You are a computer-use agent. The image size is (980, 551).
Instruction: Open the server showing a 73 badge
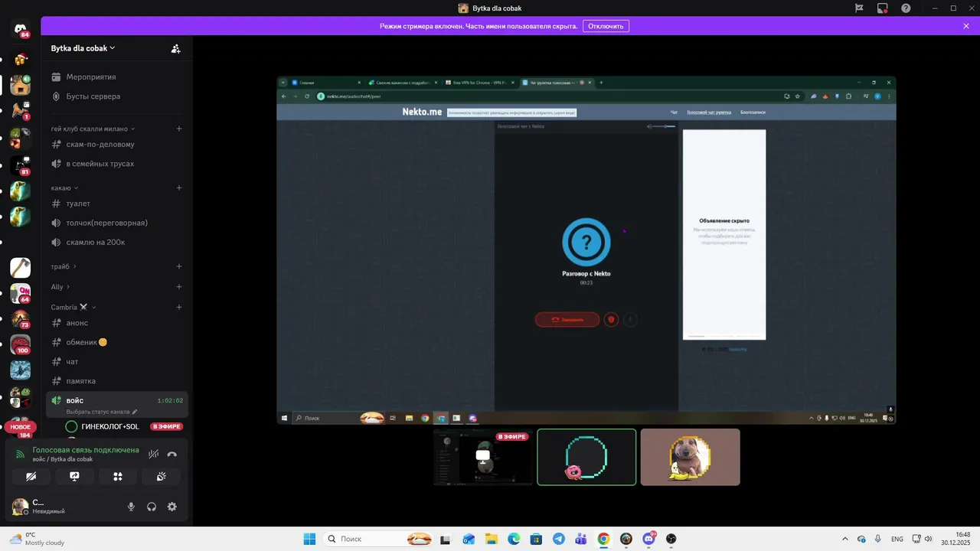coord(21,319)
